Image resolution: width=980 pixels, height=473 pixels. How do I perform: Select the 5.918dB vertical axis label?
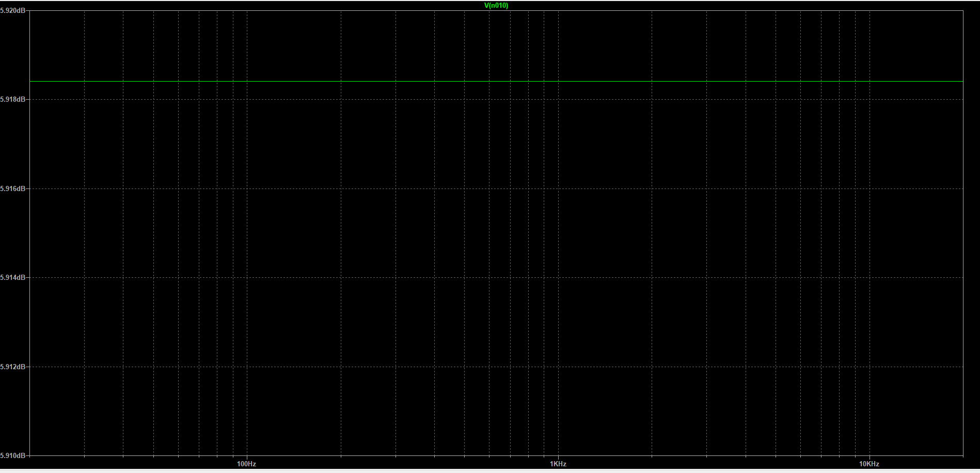click(13, 99)
